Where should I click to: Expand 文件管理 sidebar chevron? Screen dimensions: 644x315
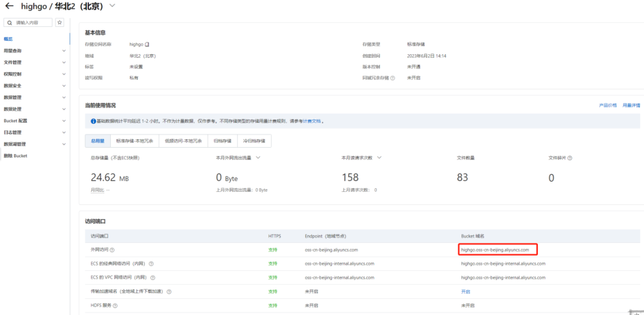pyautogui.click(x=64, y=63)
